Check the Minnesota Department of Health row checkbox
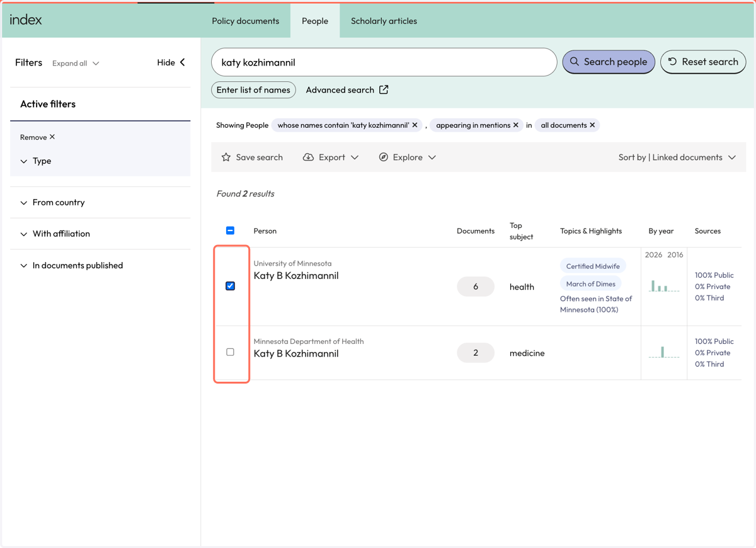This screenshot has width=756, height=548. click(x=230, y=352)
